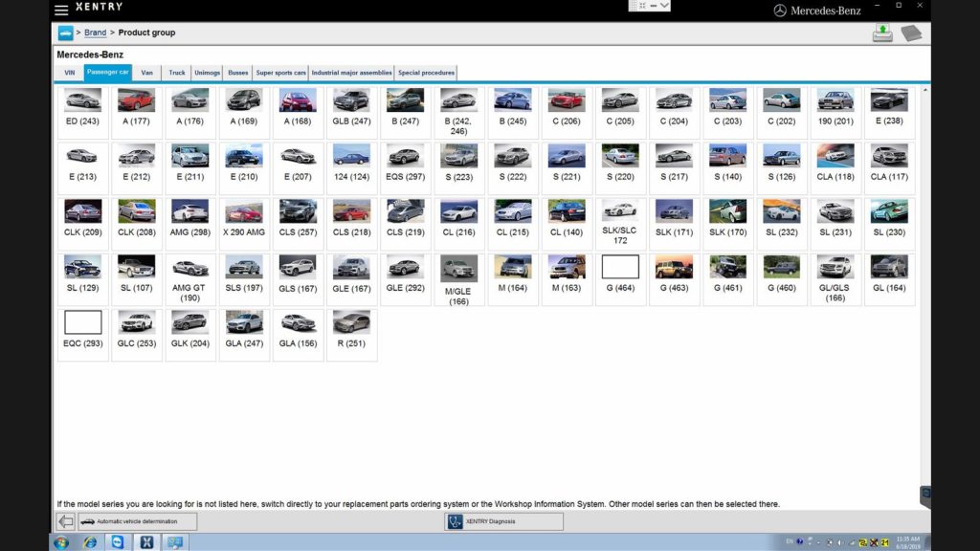Viewport: 980px width, 551px height.
Task: Click the Windows Start button
Action: click(x=61, y=542)
